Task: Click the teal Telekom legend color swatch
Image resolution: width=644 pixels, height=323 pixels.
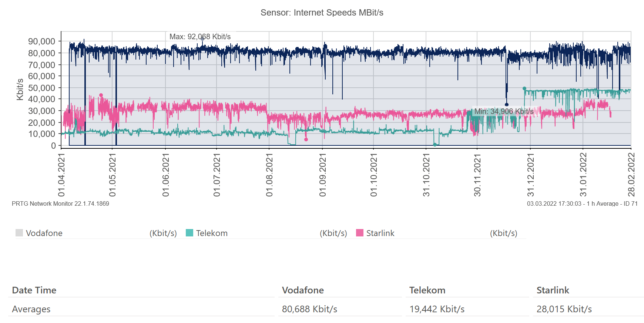Action: click(189, 233)
